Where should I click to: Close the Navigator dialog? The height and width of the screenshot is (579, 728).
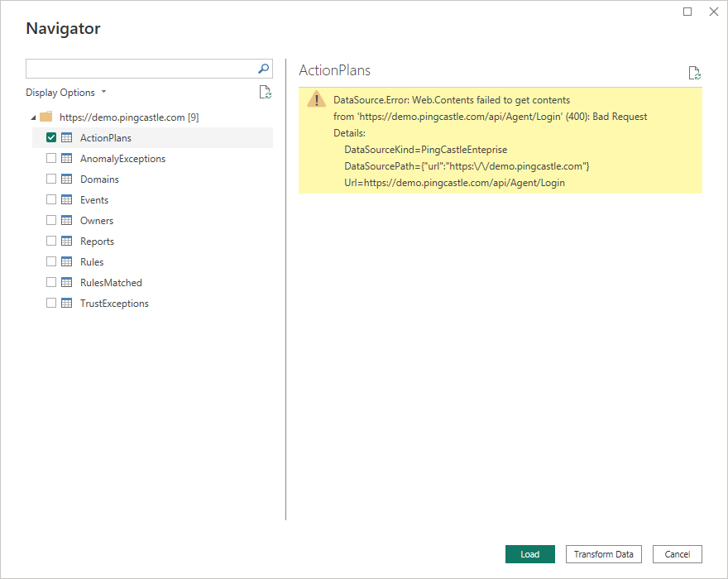pyautogui.click(x=714, y=12)
